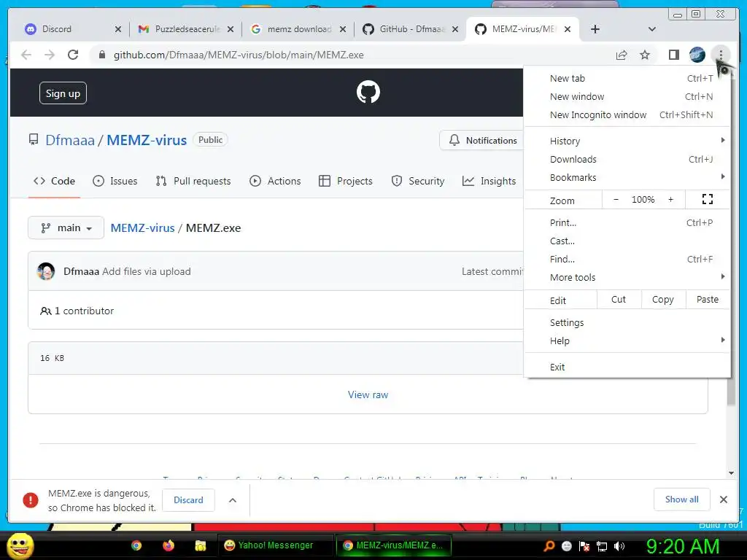The image size is (747, 560).
Task: Select New Incognito window menu item
Action: click(627, 114)
